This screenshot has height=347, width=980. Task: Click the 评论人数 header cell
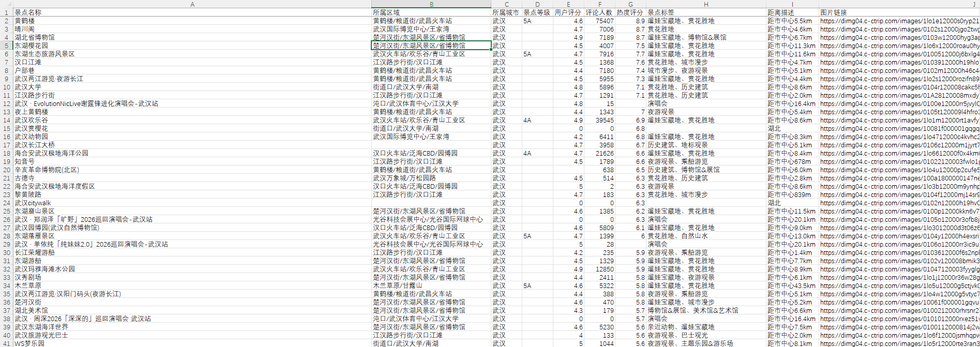click(x=599, y=12)
